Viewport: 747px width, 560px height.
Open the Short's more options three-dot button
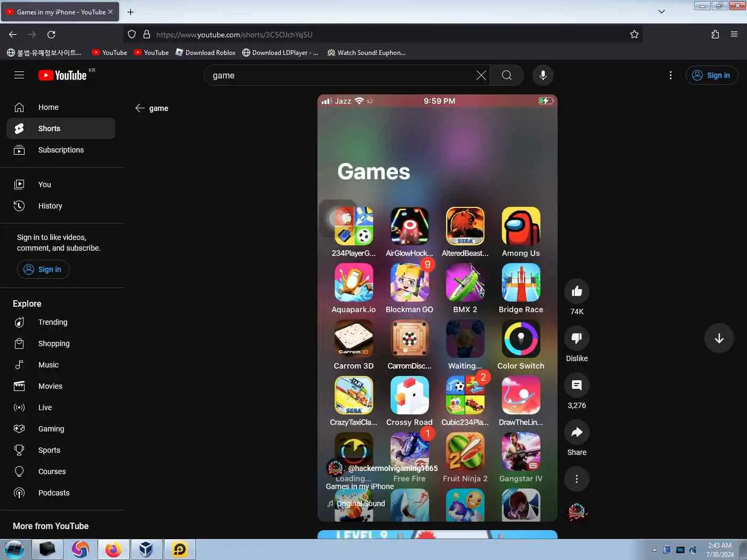tap(577, 479)
